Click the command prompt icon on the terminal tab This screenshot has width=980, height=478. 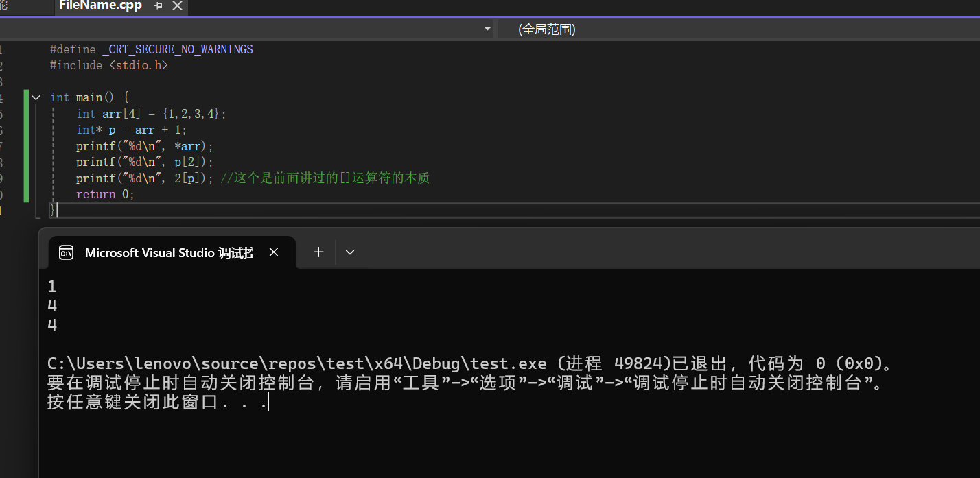point(66,252)
